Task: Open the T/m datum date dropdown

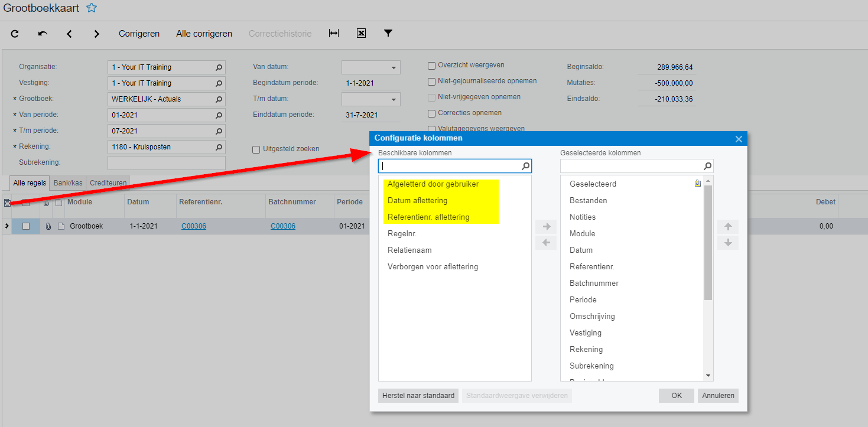Action: tap(394, 99)
